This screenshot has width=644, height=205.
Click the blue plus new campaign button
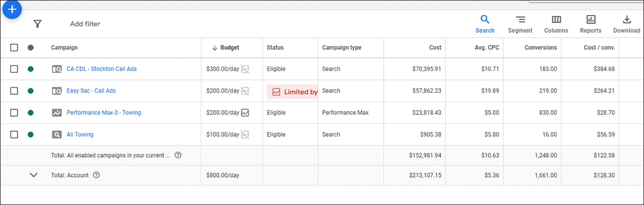[11, 9]
